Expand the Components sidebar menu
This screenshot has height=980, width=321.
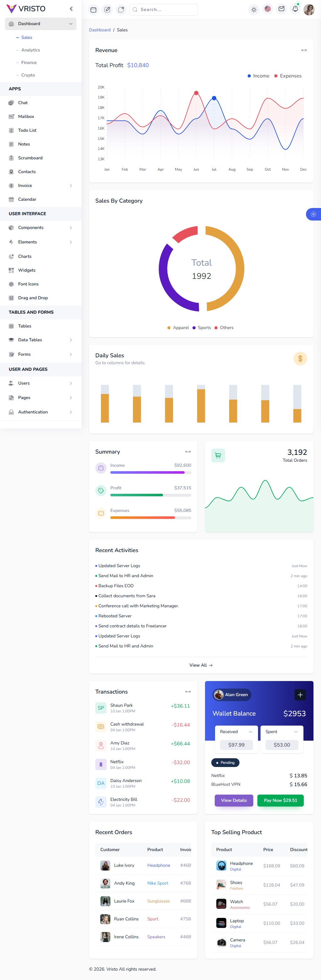coord(41,227)
